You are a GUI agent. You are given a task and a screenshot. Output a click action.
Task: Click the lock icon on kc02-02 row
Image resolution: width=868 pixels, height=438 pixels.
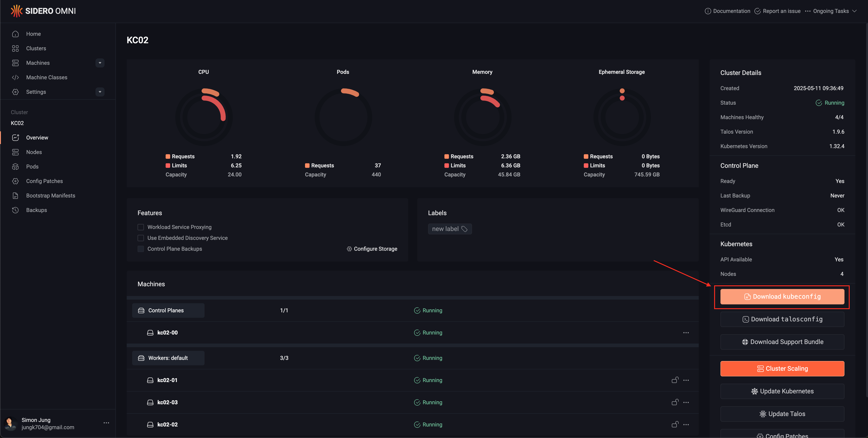pos(675,424)
